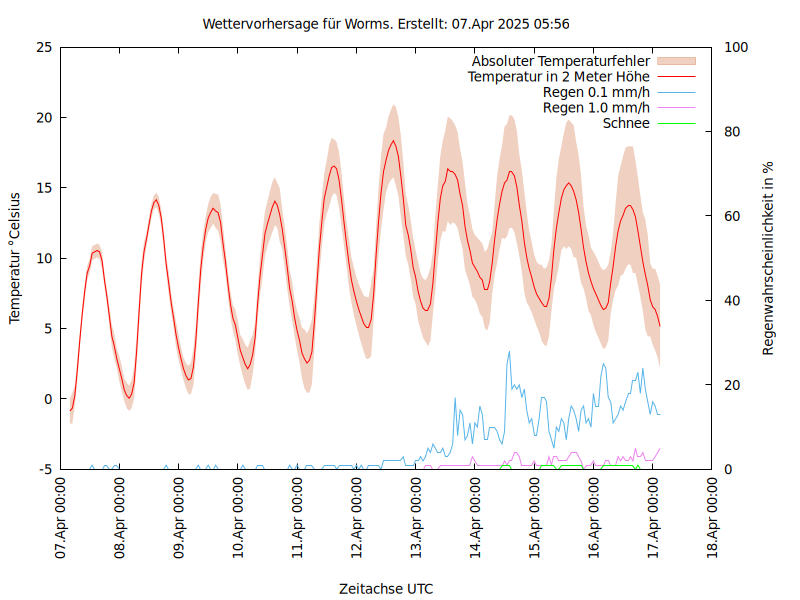Click the 'Regen 1.0 mm/h' legend label
This screenshot has height=600, width=800.
[x=596, y=107]
